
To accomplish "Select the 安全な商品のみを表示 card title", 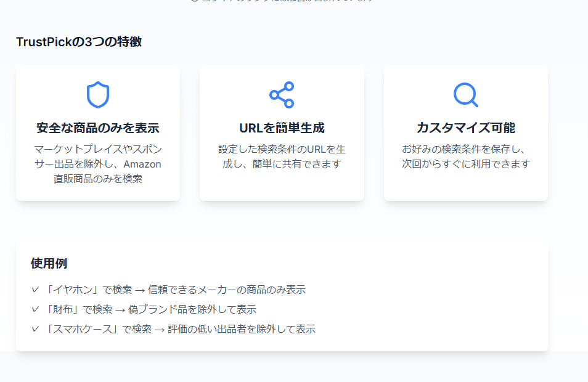I will tap(97, 128).
